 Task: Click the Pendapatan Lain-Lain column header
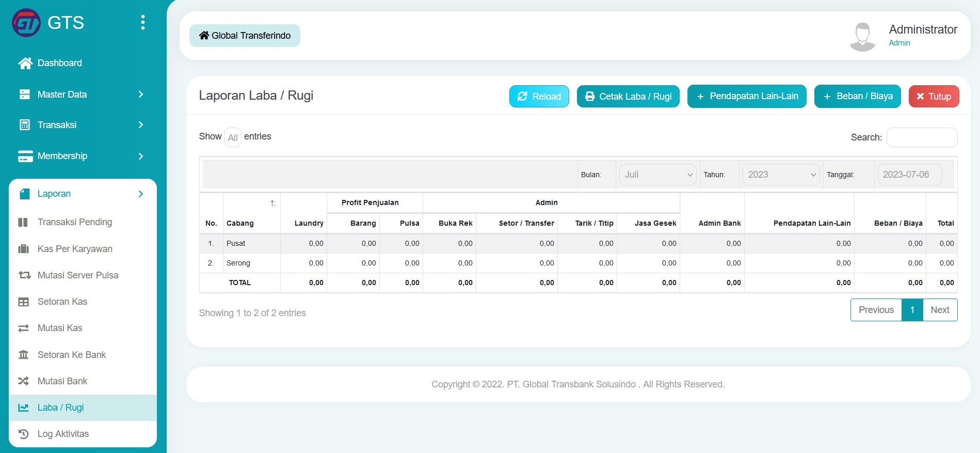click(x=799, y=213)
